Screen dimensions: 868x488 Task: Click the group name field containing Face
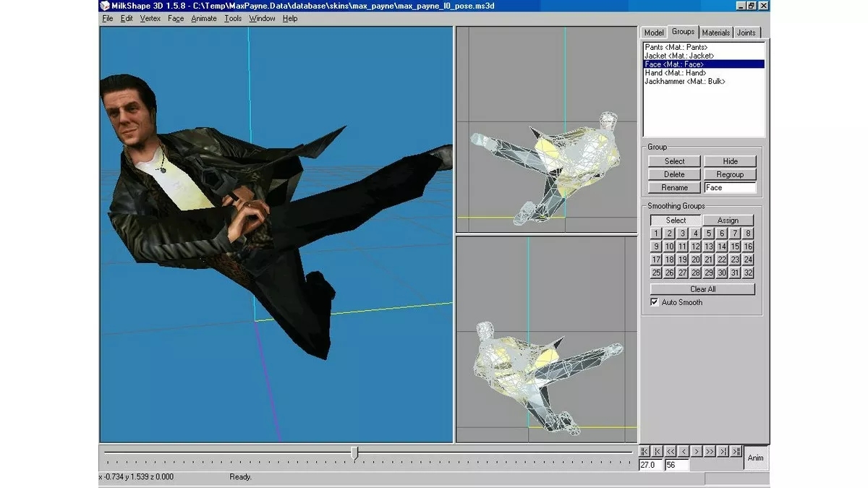(729, 187)
